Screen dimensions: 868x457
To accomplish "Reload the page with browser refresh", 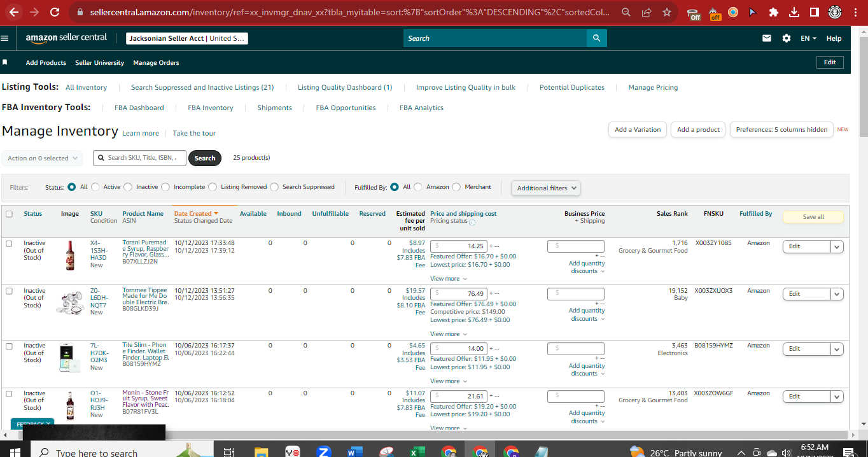I will tap(55, 12).
